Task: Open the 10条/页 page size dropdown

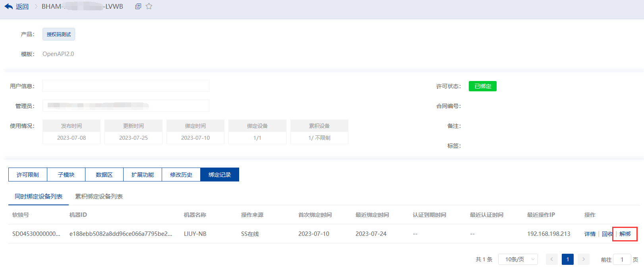Action: pos(518,259)
